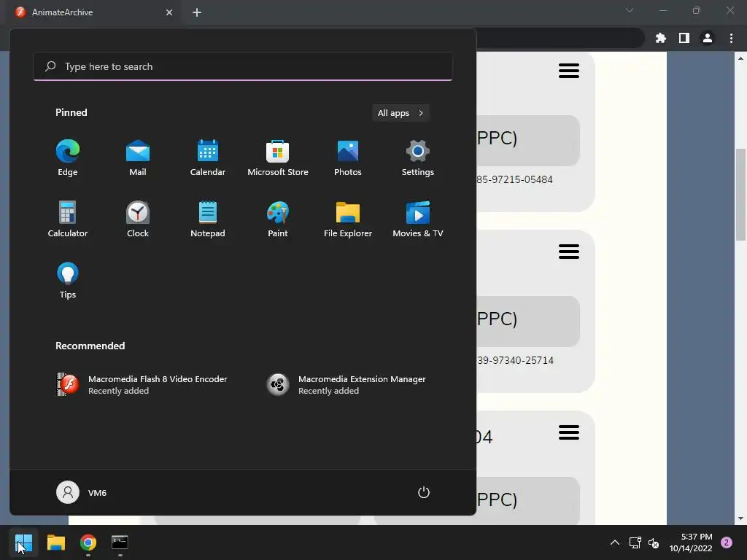Image resolution: width=747 pixels, height=560 pixels.
Task: Open hamburger menu above serial 39-97340-25714
Action: [569, 252]
